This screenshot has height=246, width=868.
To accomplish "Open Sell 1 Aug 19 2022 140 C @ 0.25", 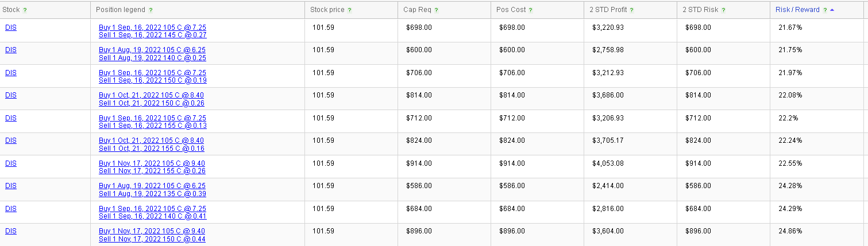I will pyautogui.click(x=153, y=58).
